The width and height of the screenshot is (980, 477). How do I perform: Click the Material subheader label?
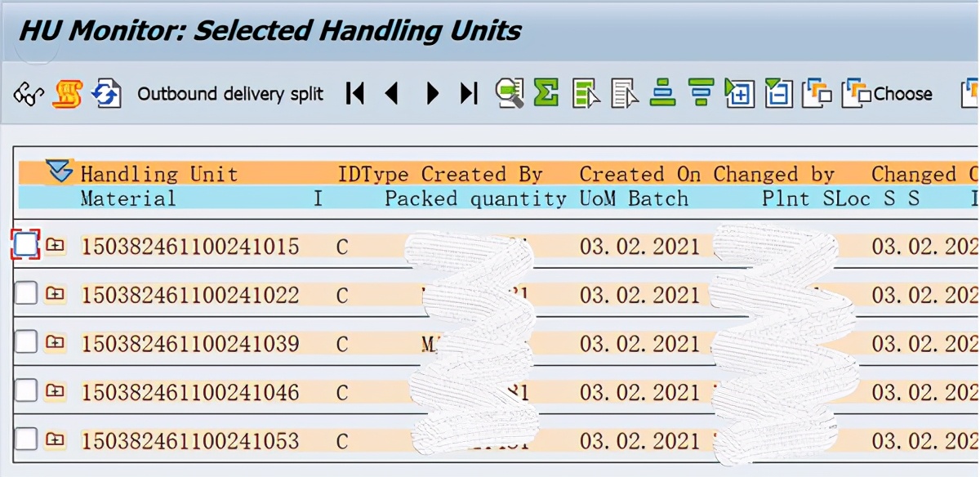click(128, 198)
